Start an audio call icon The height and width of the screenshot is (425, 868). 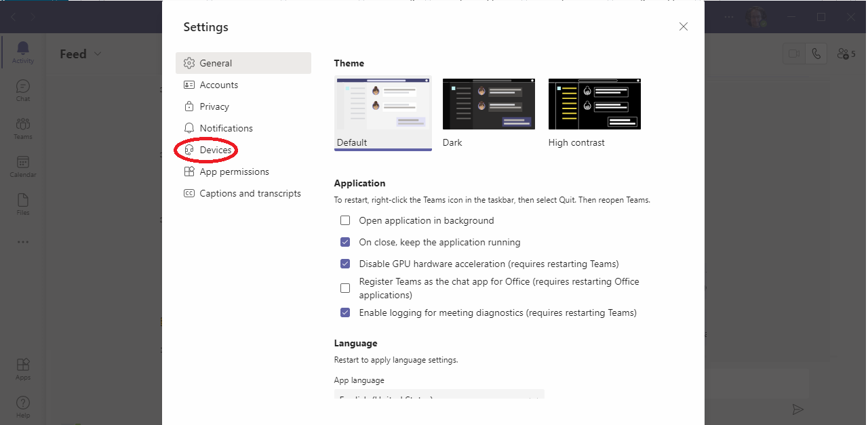(x=816, y=54)
